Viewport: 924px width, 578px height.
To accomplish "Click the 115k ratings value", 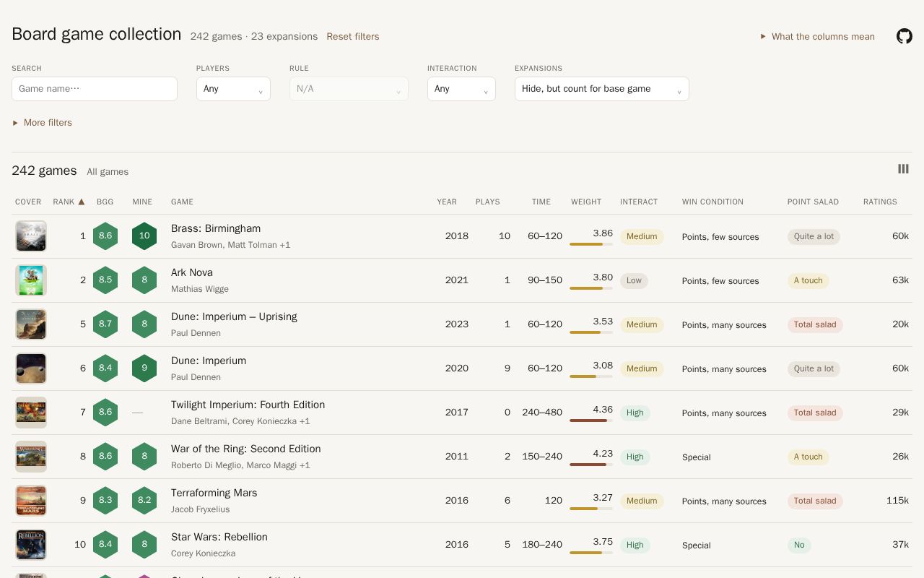I will click(897, 501).
